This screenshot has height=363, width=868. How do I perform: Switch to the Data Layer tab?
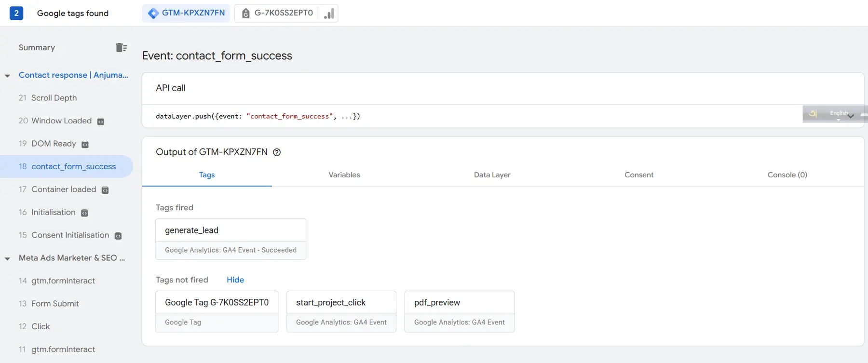pyautogui.click(x=492, y=175)
